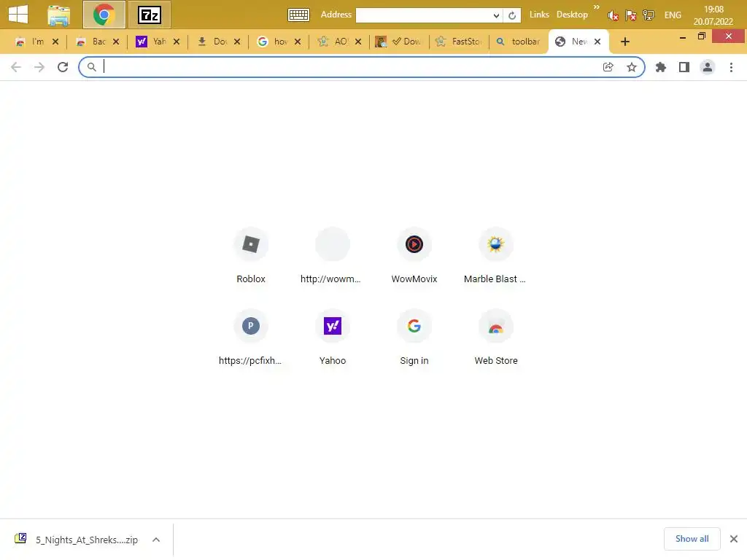This screenshot has height=560, width=747.
Task: Open the Desktop toolbar on taskbar
Action: point(572,15)
